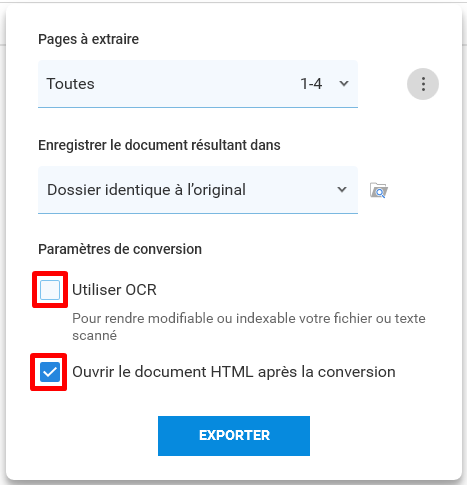Select the word 'Toutes' in pages field
This screenshot has height=485, width=467.
coord(70,84)
